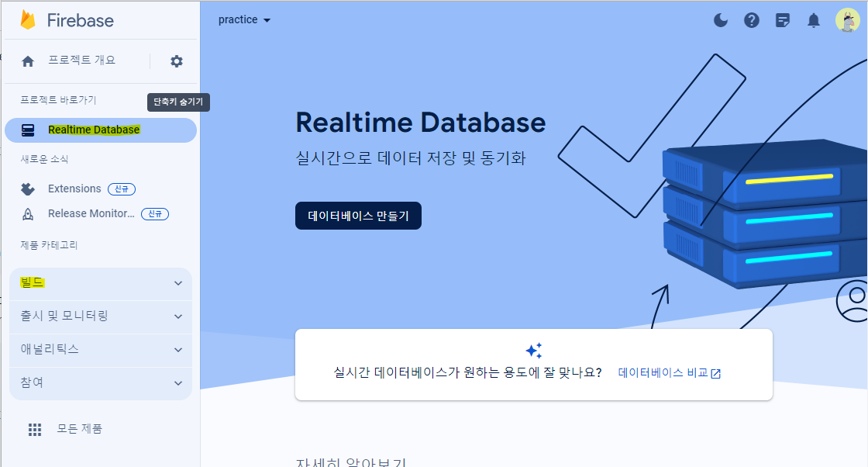Click the 신규 badge next to Release Monitor

click(155, 214)
